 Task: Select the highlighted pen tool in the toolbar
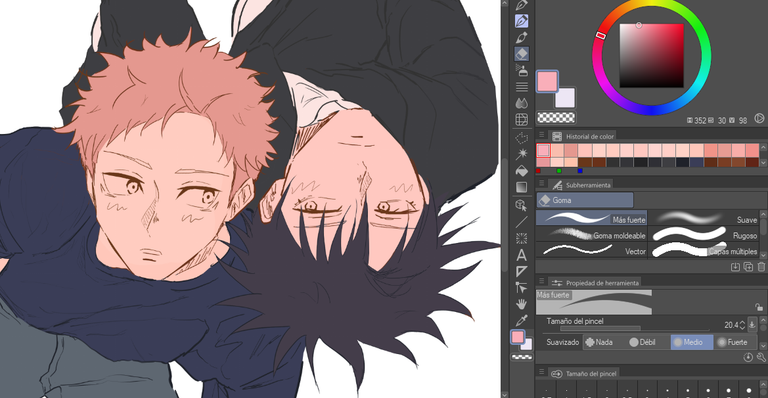point(522,21)
